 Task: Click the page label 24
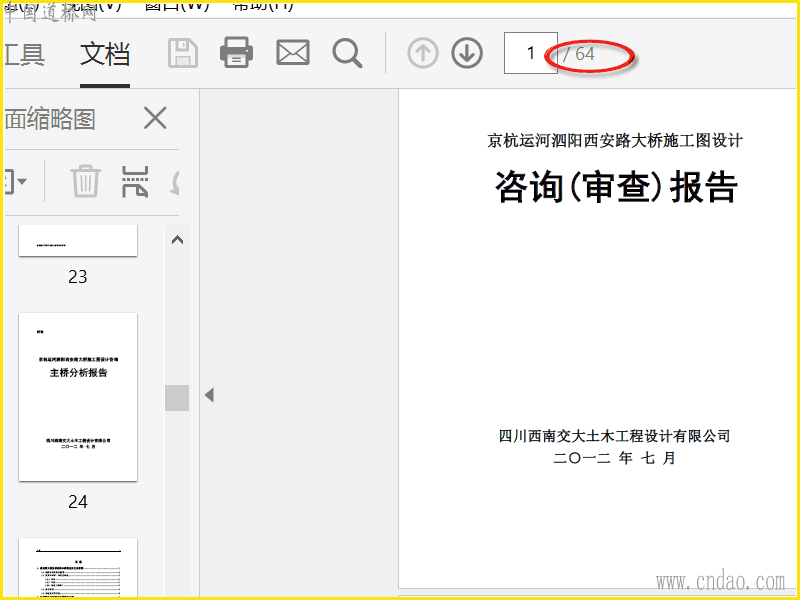coord(78,502)
